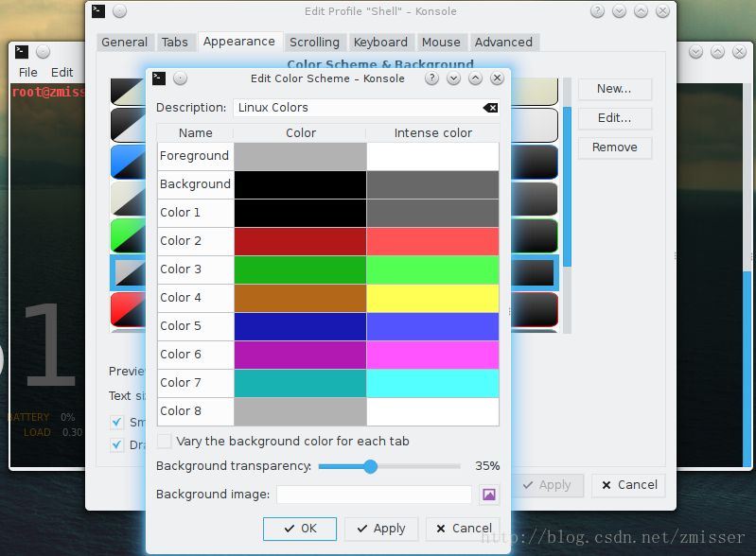Choose Color 3 intense bright green swatch

point(433,269)
